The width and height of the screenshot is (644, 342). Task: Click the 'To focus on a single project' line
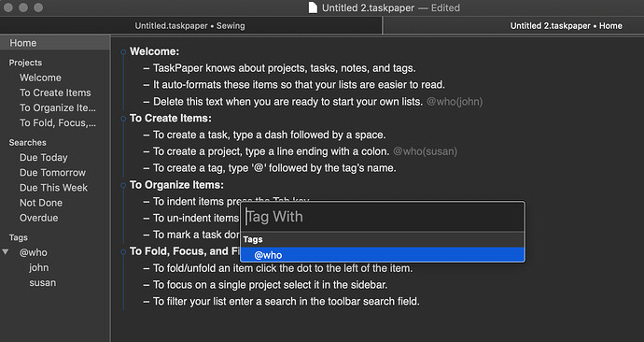(x=271, y=285)
